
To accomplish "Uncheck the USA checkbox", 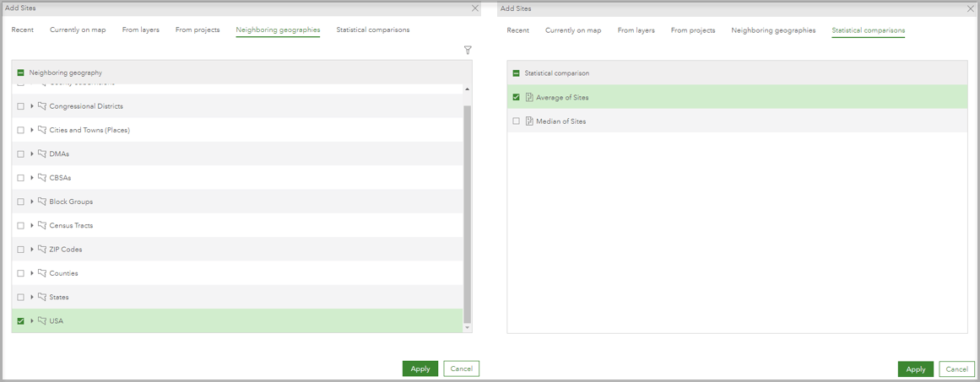I will pyautogui.click(x=20, y=320).
